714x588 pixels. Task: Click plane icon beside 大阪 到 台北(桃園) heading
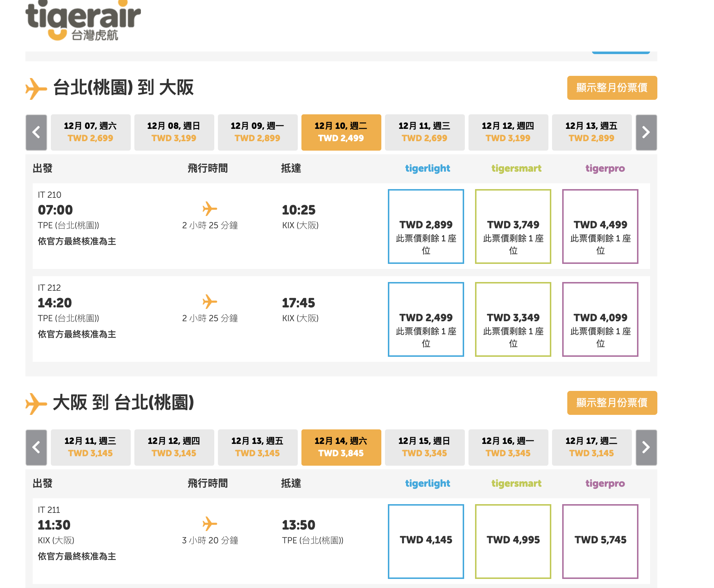36,403
